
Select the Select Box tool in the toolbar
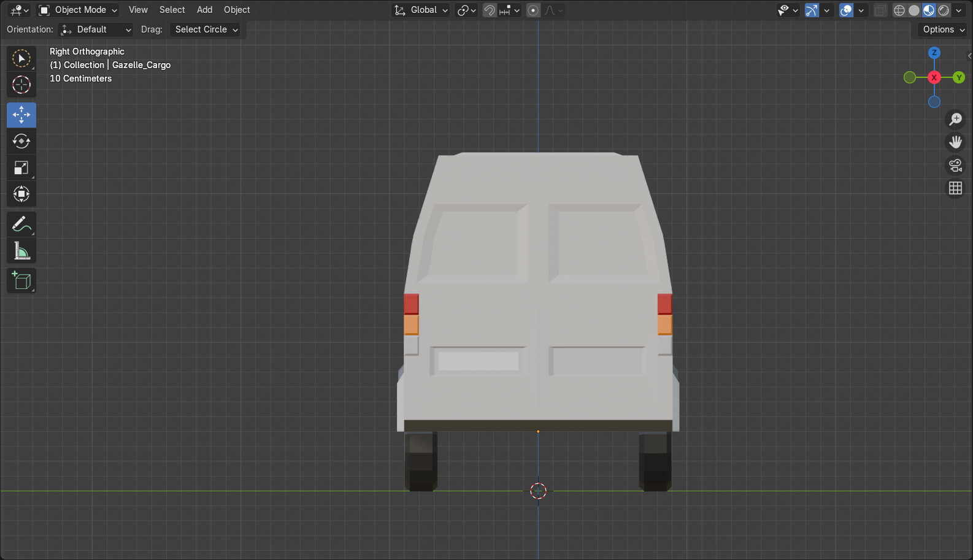tap(21, 58)
